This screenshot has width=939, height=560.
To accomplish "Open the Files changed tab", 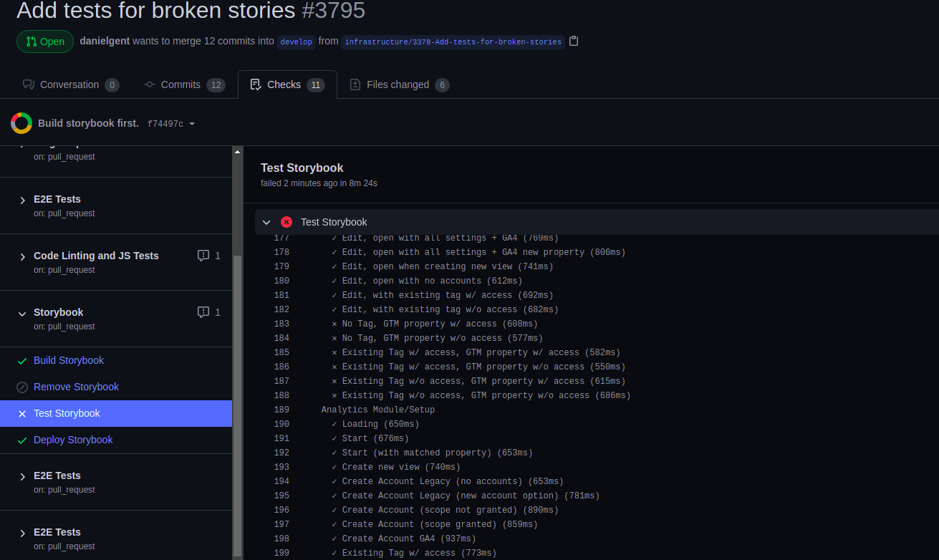I will 399,85.
